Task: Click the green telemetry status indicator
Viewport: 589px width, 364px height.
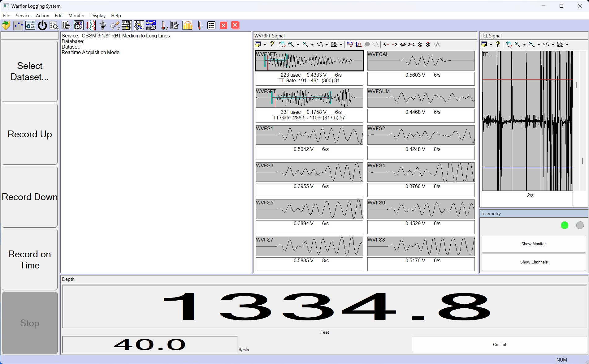Action: pos(564,225)
